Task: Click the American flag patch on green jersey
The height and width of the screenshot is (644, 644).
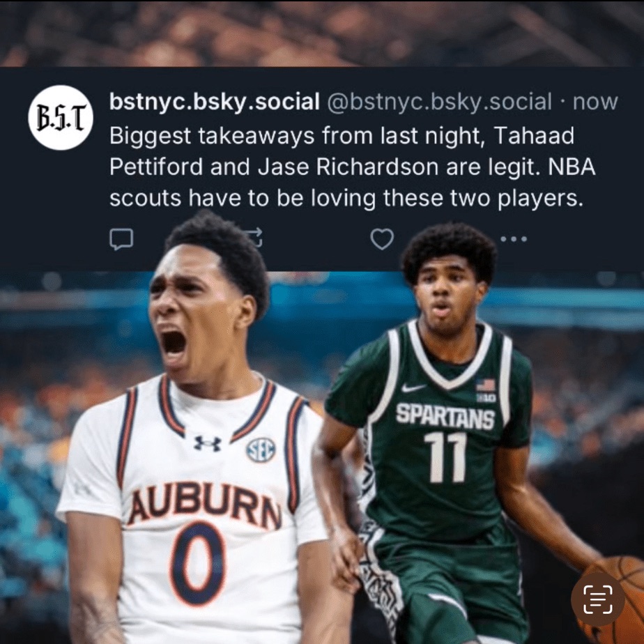Action: point(486,385)
